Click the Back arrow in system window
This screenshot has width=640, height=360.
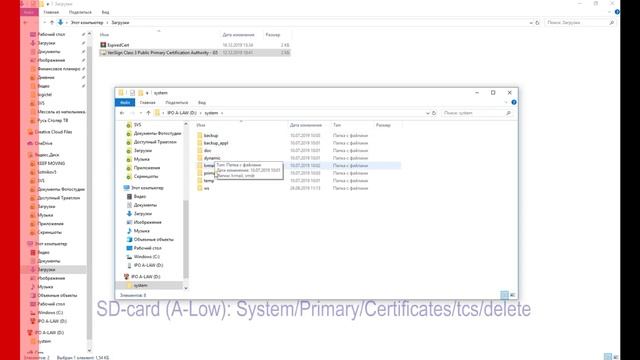122,113
